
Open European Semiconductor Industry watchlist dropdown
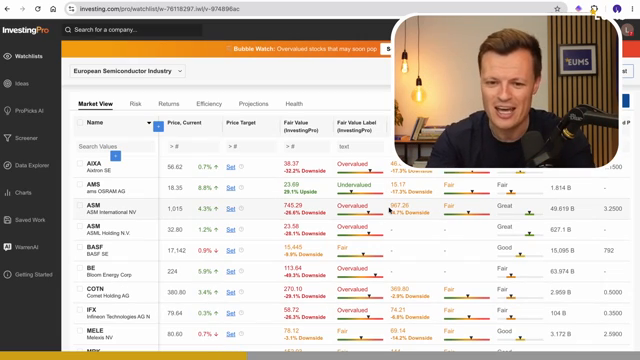click(x=128, y=71)
